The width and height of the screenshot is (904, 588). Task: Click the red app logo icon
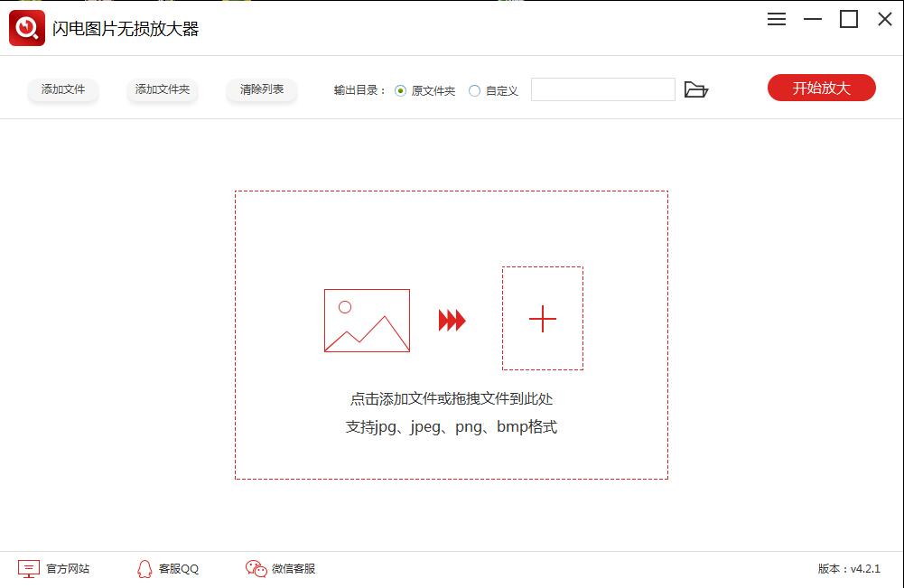26,27
